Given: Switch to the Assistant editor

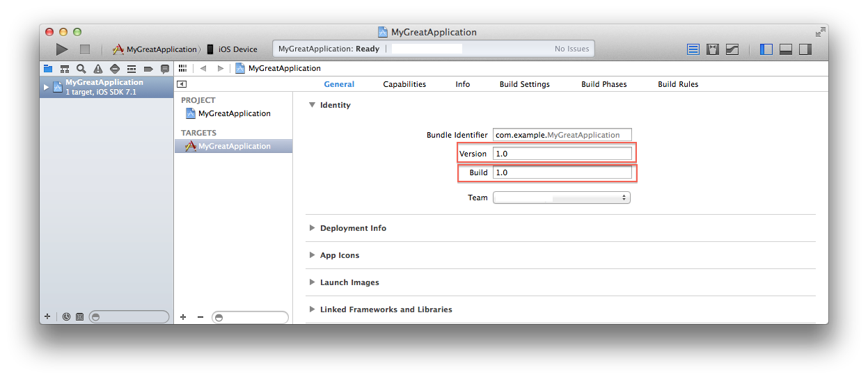Looking at the screenshot, I should point(713,49).
